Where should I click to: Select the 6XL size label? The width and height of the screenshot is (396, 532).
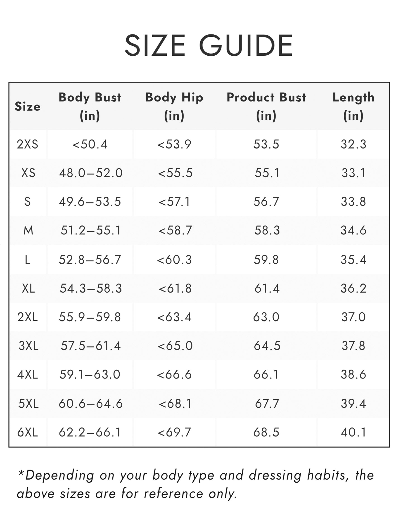[x=28, y=432]
